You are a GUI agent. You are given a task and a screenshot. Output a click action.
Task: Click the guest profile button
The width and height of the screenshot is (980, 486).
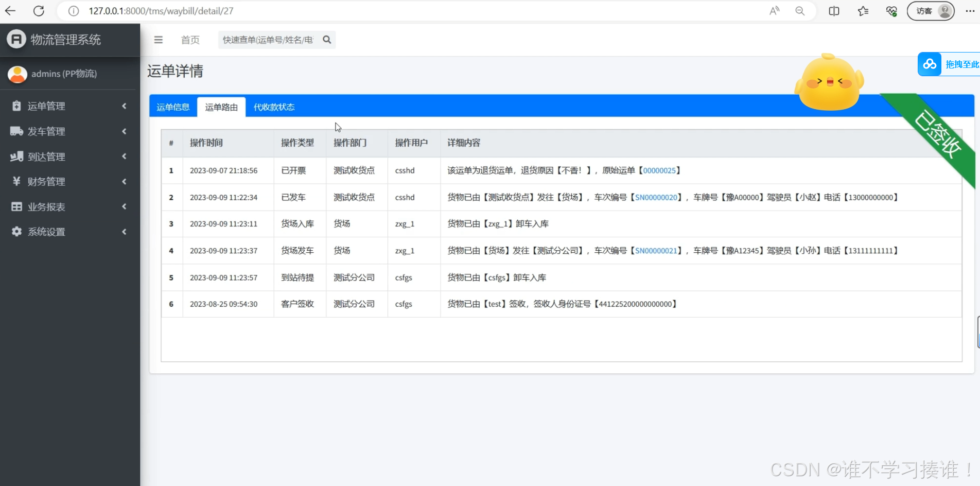click(x=931, y=11)
